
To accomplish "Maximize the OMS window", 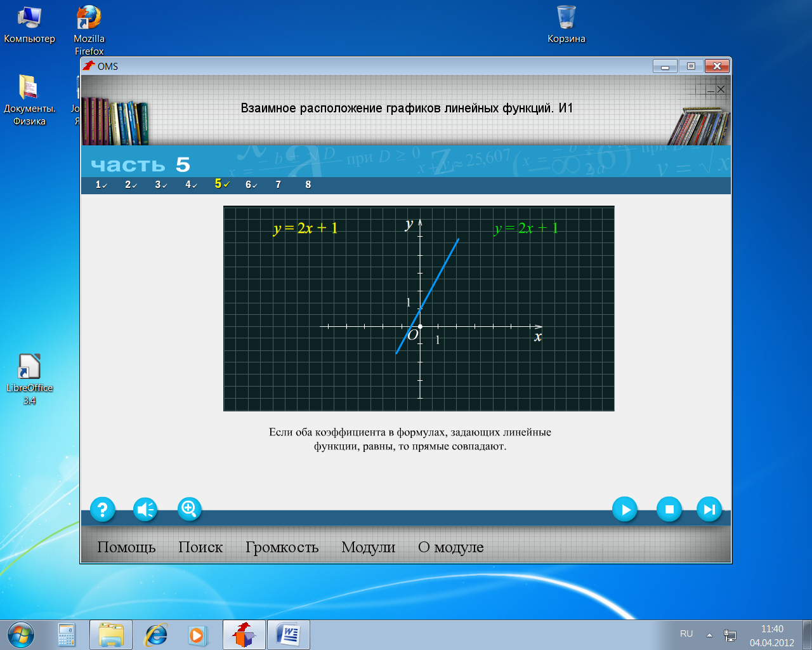I will point(691,66).
